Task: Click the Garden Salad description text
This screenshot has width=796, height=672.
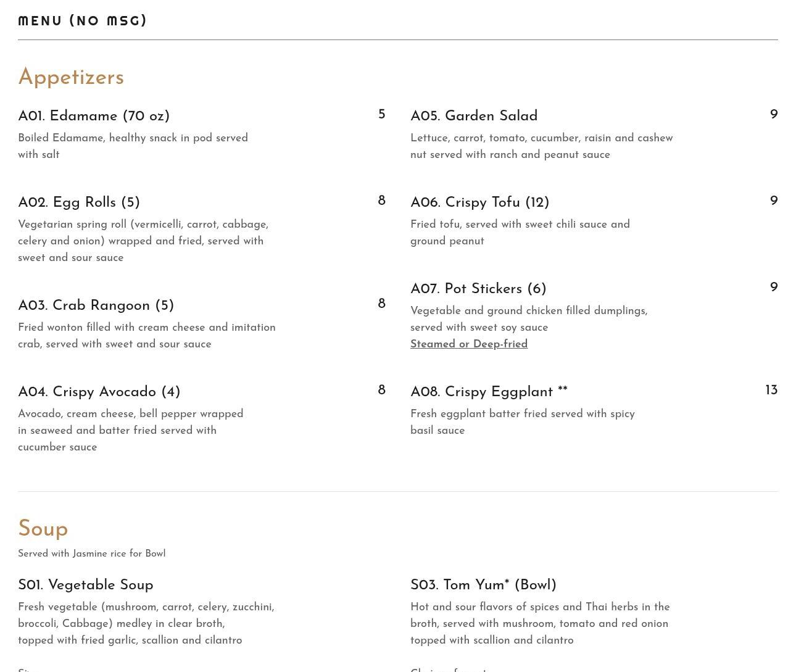Action: pos(541,147)
